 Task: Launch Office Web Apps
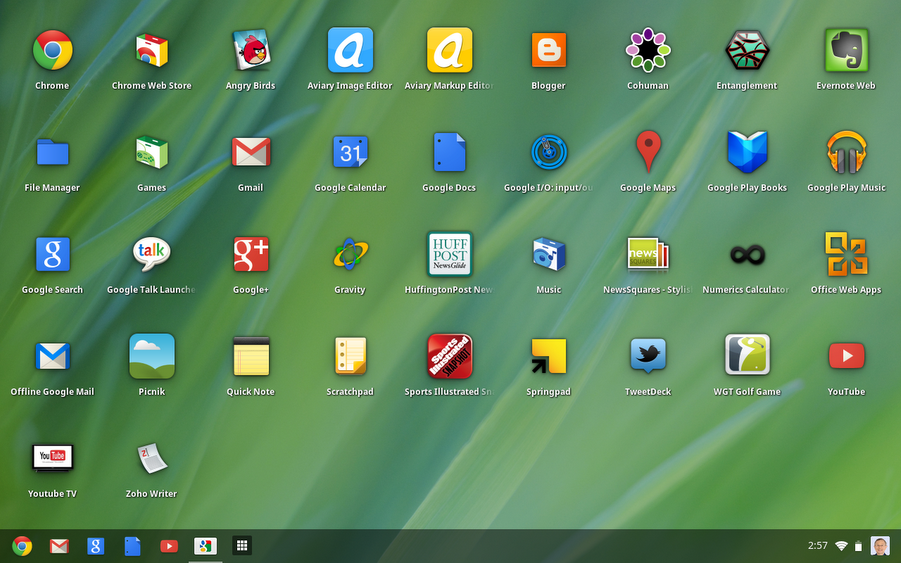tap(846, 254)
